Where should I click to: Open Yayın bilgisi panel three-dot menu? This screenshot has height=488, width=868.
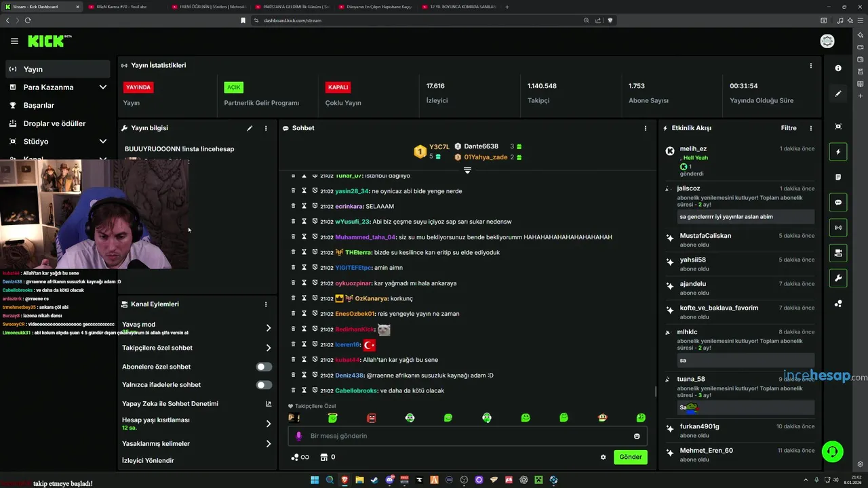point(266,128)
